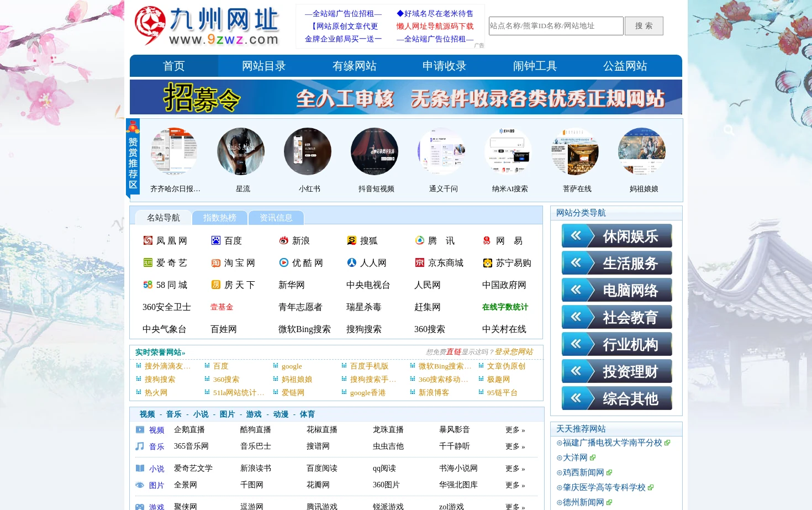Click the 爱奇艺 green icon
Viewport: 812px width, 510px height.
click(x=147, y=262)
